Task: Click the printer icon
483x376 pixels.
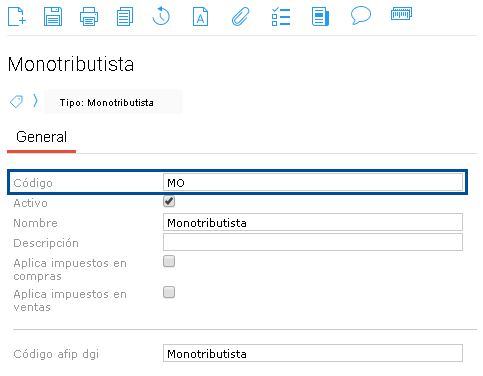Action: click(x=89, y=16)
